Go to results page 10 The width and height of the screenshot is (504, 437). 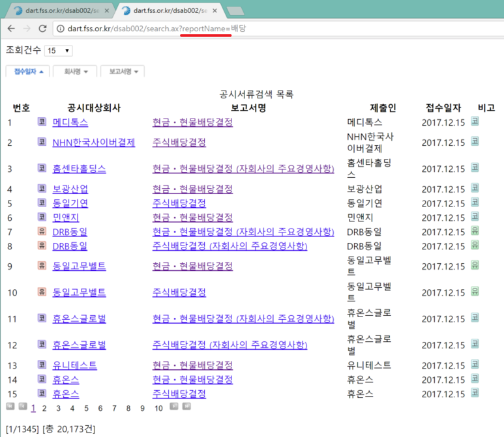coord(158,408)
